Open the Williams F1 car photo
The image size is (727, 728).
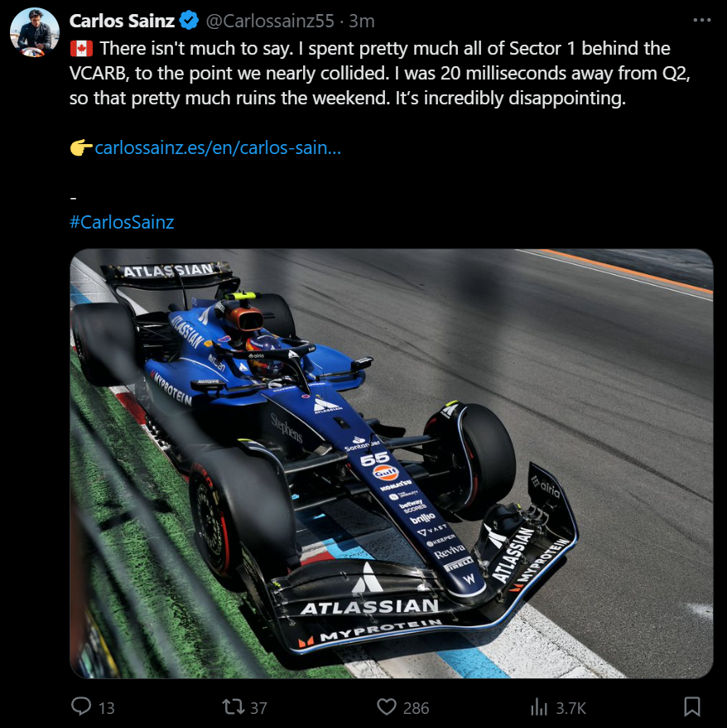coord(392,463)
